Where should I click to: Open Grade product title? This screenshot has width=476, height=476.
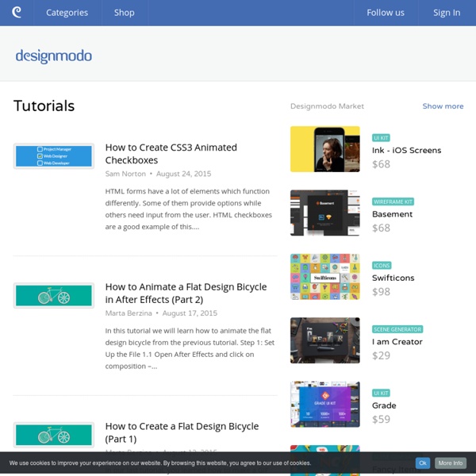pos(384,405)
